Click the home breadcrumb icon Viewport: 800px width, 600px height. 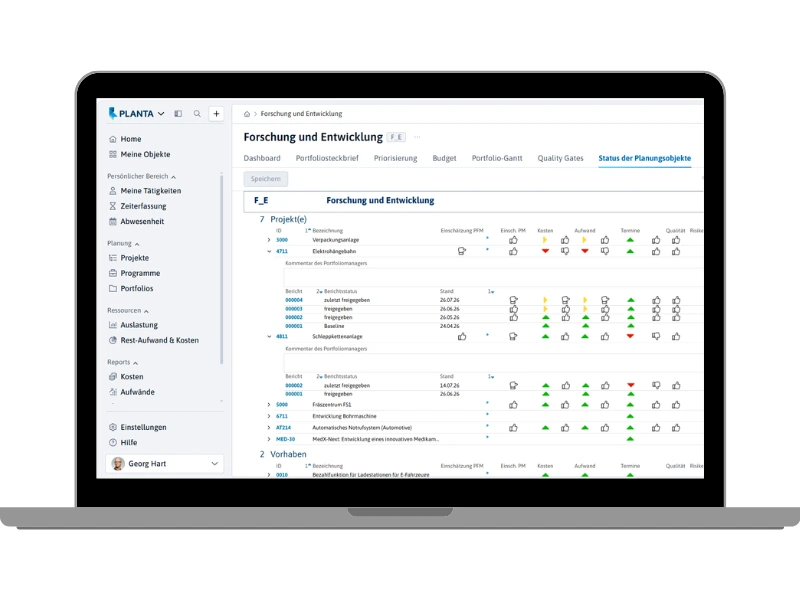click(x=247, y=114)
